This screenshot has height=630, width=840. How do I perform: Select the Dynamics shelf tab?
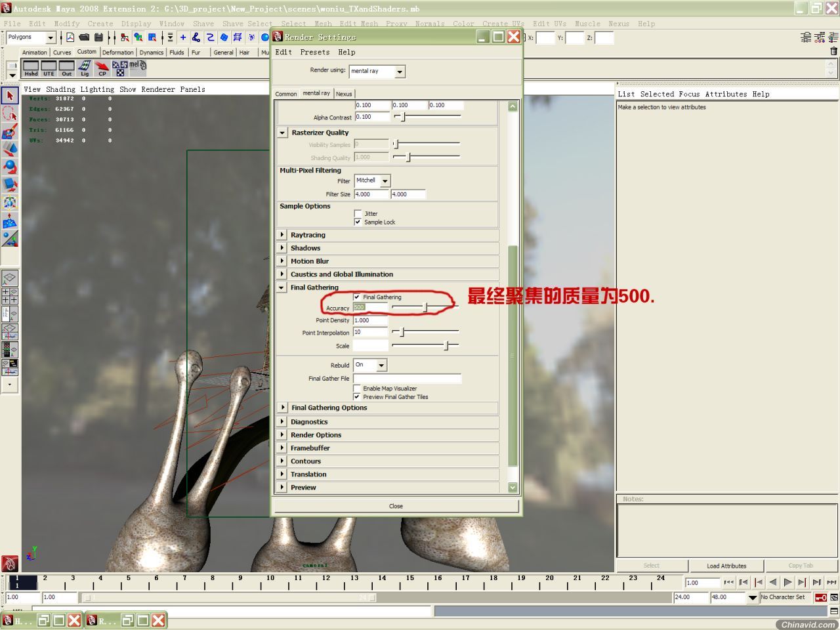151,52
